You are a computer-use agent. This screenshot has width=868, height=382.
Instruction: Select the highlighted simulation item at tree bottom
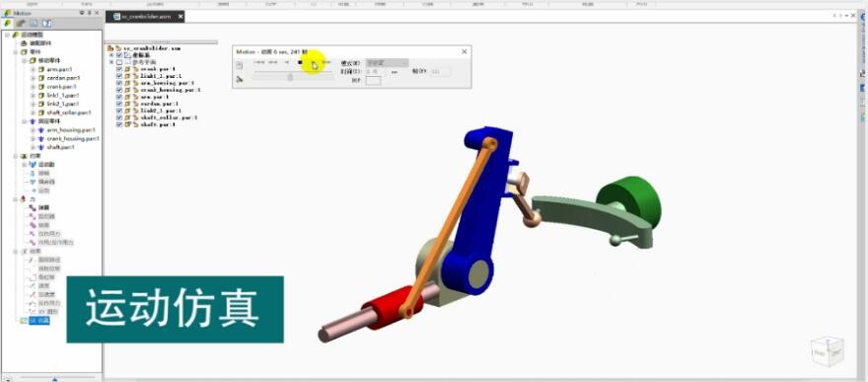(38, 321)
